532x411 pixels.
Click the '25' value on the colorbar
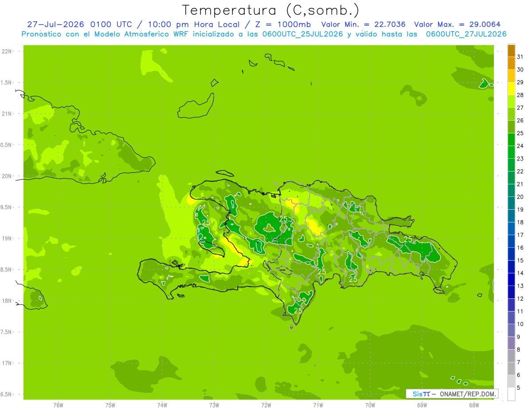[x=520, y=133]
